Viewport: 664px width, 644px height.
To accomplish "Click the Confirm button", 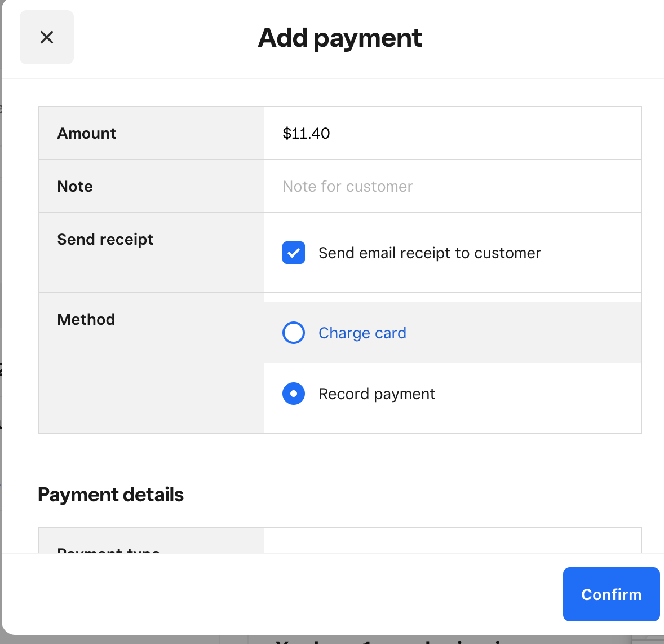I will pos(611,594).
